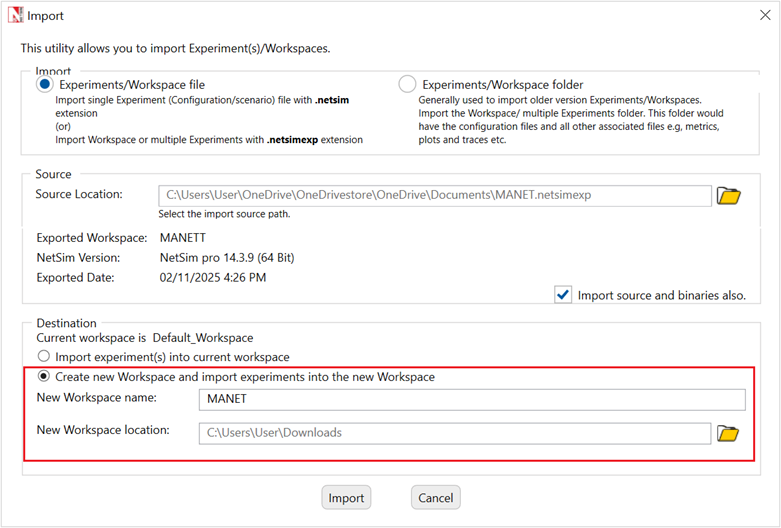The image size is (781, 528).
Task: Select Experiments/Workspace file radio button
Action: 45,84
